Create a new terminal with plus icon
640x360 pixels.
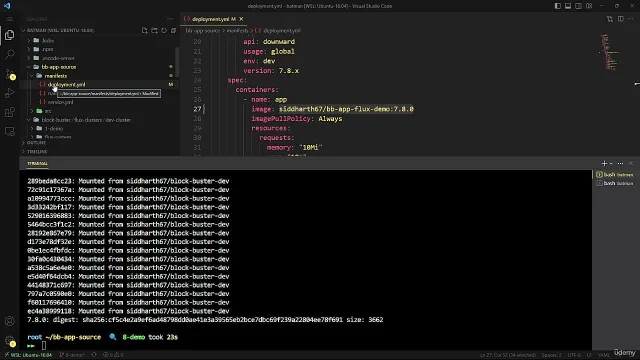604,163
